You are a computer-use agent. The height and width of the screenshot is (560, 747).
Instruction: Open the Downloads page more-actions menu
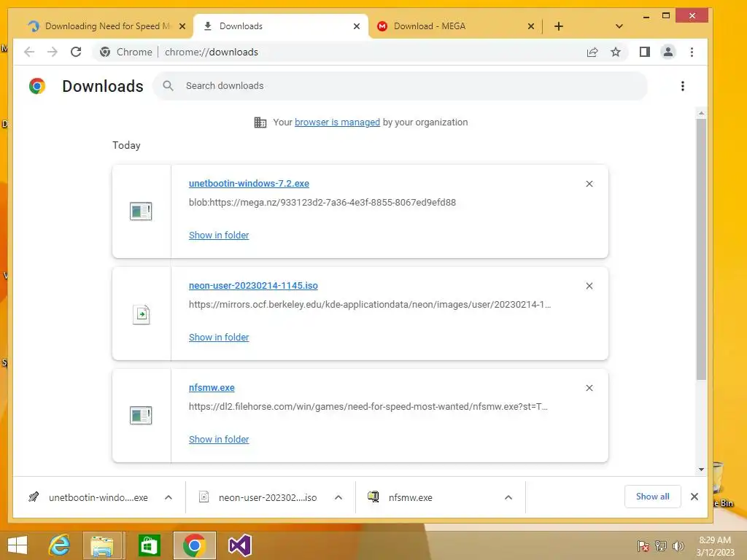tap(683, 86)
